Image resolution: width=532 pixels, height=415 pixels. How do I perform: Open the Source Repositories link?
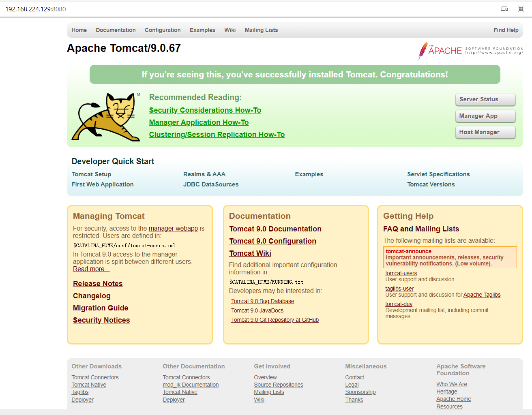(279, 385)
